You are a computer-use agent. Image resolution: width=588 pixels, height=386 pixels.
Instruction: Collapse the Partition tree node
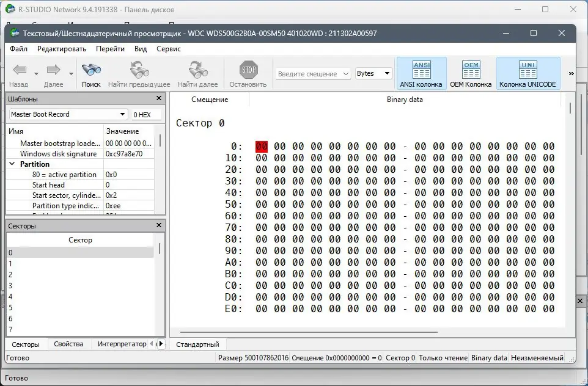pyautogui.click(x=12, y=164)
